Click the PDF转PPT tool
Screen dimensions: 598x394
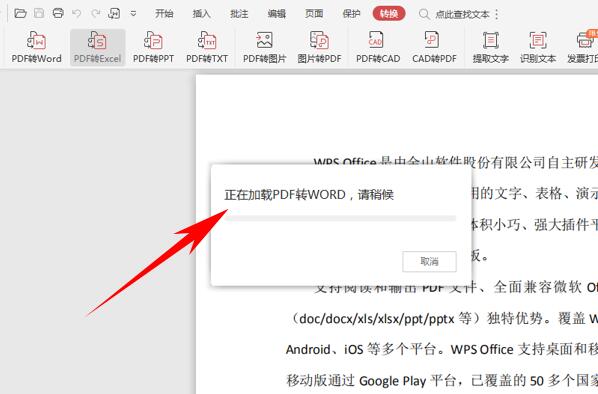tap(153, 47)
